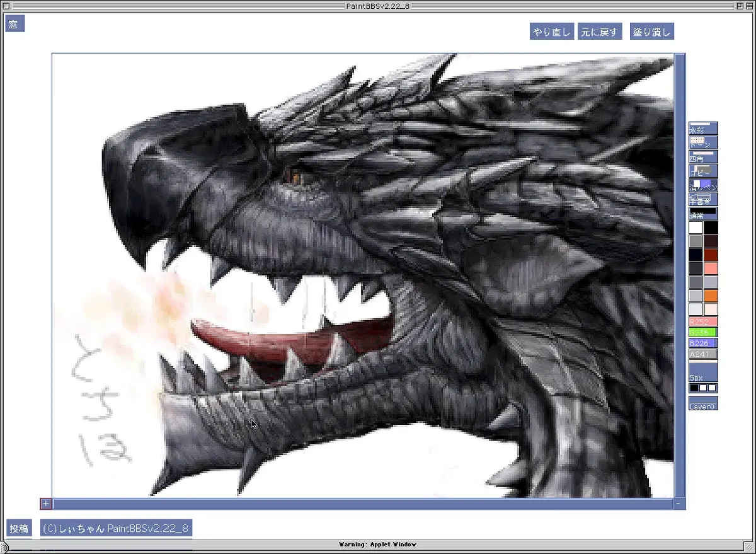Click the canvas vertical scrollbar
Screen dimensions: 756x554
680,276
